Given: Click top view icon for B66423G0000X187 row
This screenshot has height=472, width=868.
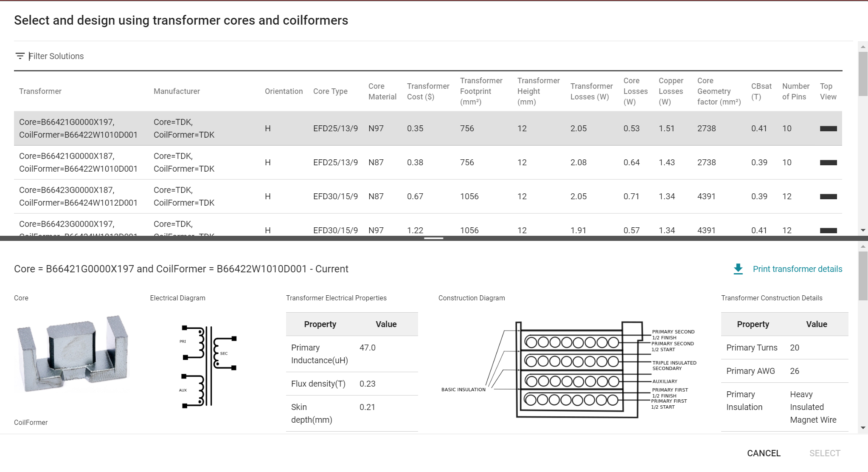Looking at the screenshot, I should pyautogui.click(x=828, y=197).
